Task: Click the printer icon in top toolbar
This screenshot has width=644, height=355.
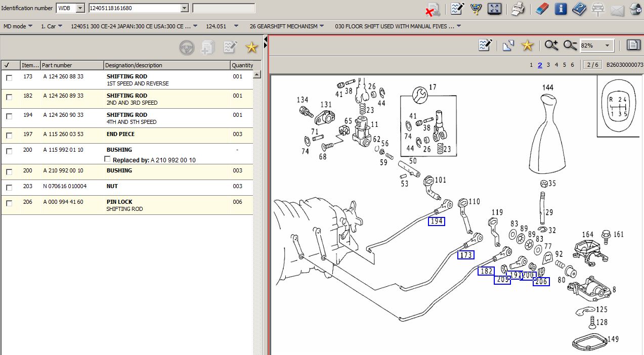Action: (x=517, y=9)
